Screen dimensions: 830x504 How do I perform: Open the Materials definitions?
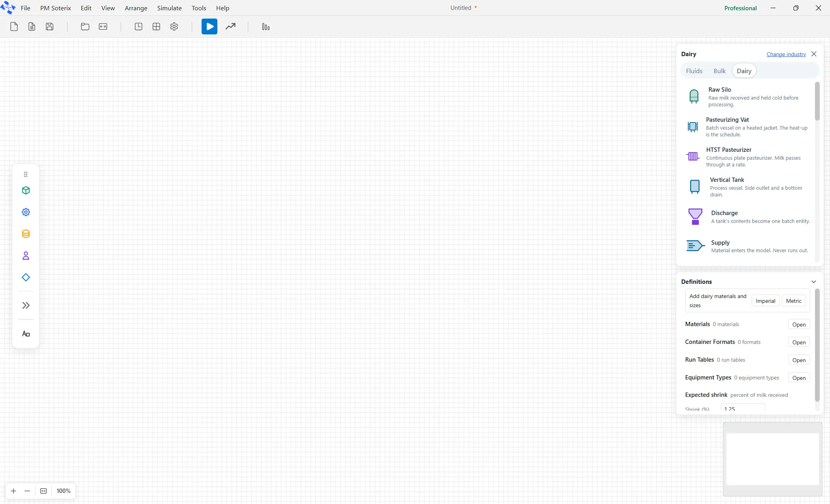[x=799, y=324]
